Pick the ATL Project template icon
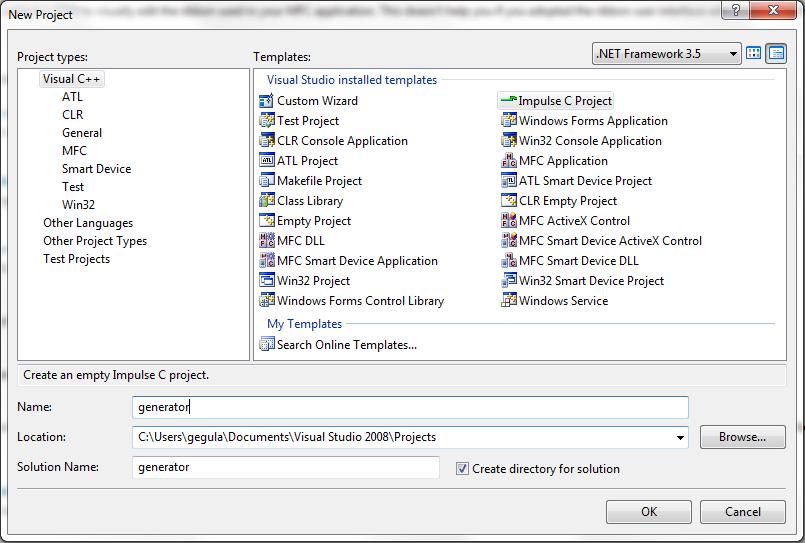805x543 pixels. tap(266, 161)
